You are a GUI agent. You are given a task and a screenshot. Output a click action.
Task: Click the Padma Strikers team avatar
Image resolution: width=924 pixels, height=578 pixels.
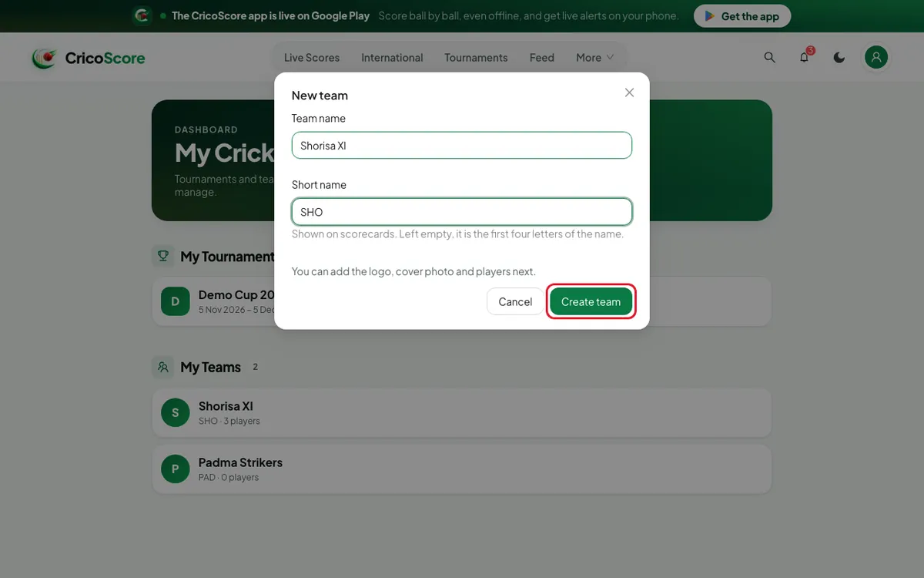pos(176,469)
